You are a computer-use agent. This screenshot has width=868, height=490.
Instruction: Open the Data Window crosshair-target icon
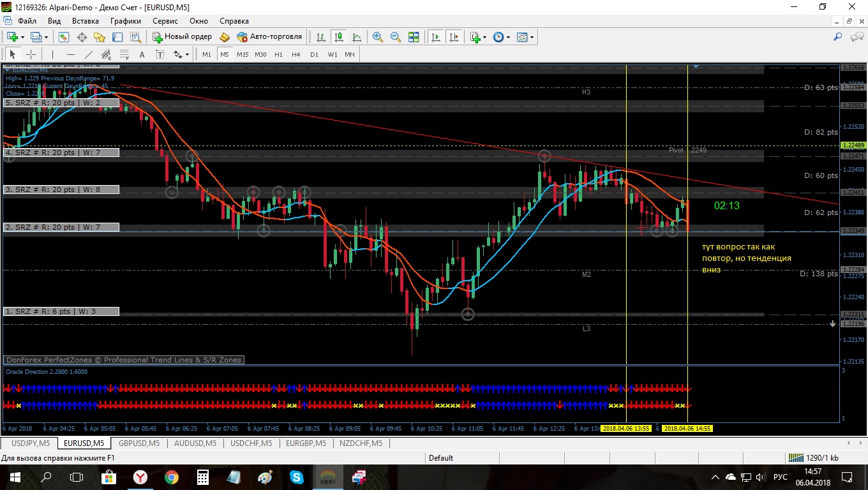tap(82, 37)
